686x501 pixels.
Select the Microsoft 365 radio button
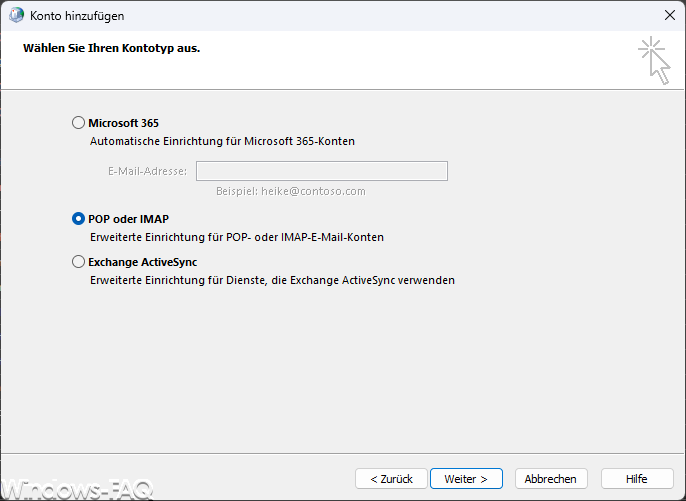[x=78, y=123]
